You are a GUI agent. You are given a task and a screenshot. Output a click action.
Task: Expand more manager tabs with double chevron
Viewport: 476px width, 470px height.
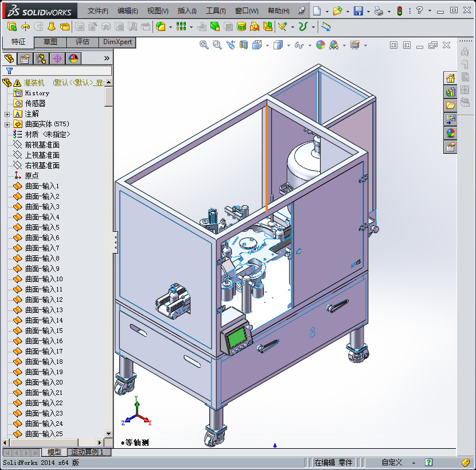107,58
